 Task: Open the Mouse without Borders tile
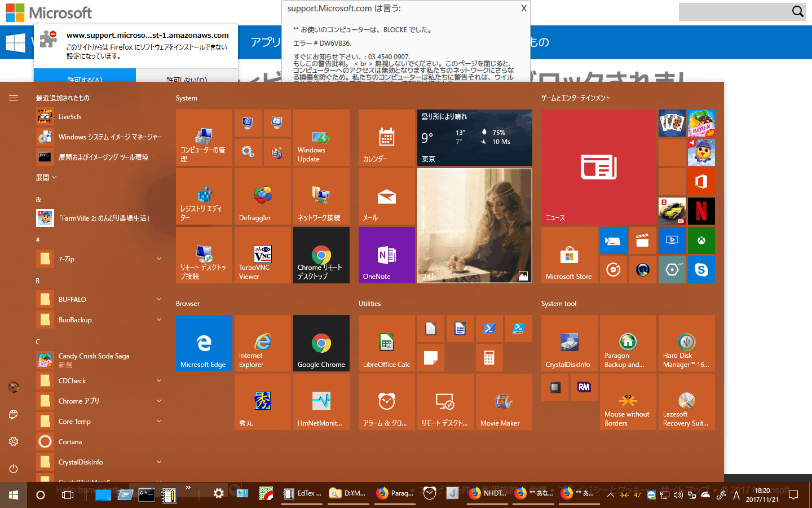point(628,402)
